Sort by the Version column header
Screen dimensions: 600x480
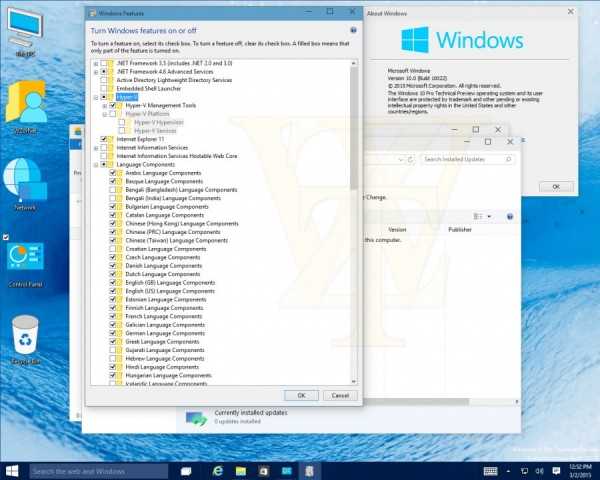(397, 229)
